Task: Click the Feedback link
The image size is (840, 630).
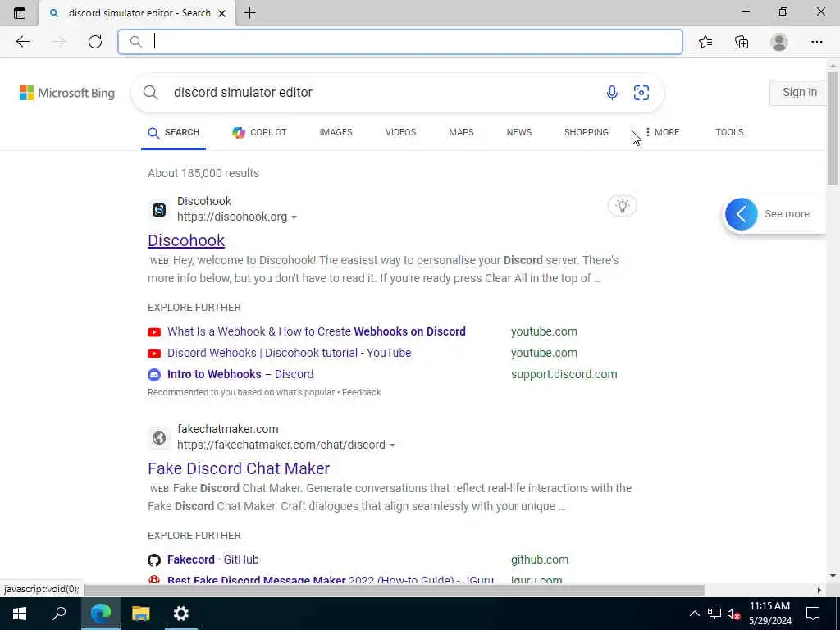Action: [x=361, y=392]
